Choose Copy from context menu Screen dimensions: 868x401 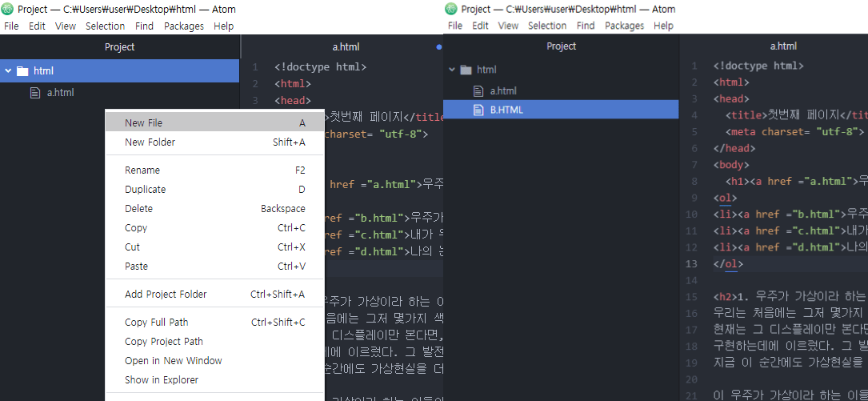(x=214, y=227)
